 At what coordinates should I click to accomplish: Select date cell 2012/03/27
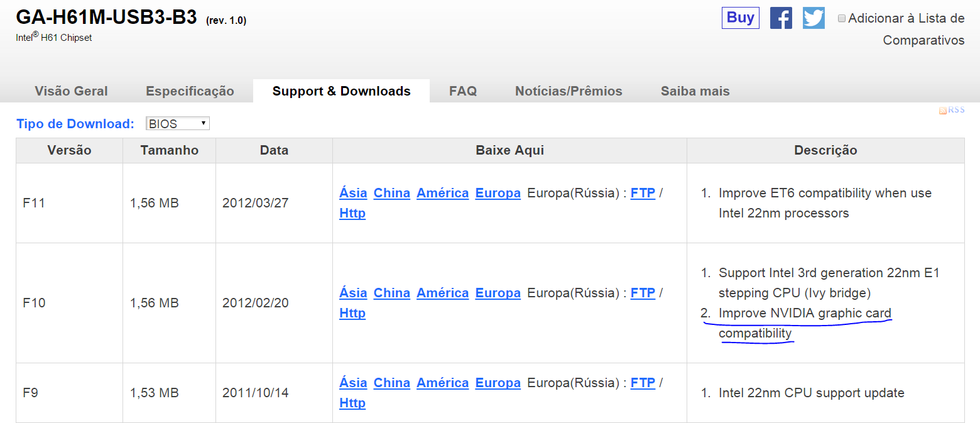pyautogui.click(x=274, y=203)
